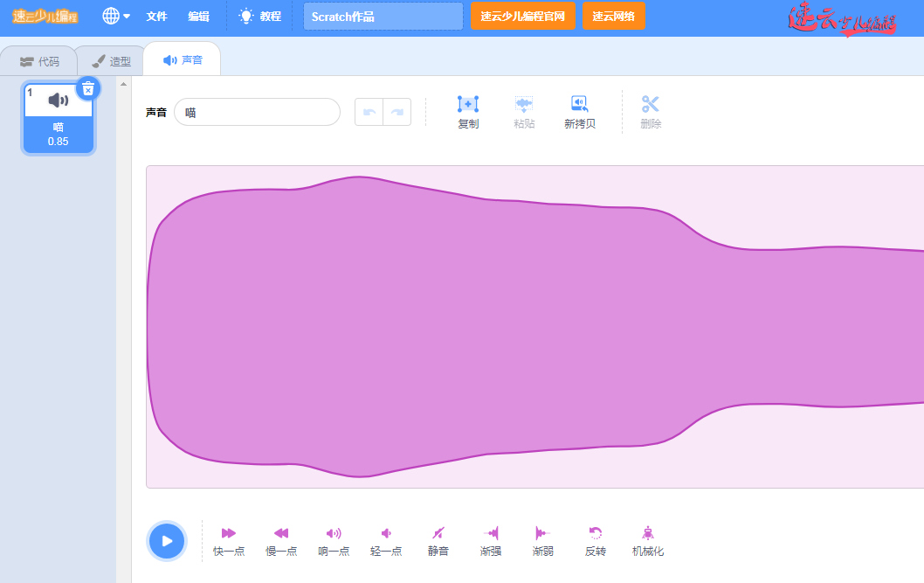Switch to the 造型 costumes tab
This screenshot has height=583, width=924.
click(x=112, y=61)
